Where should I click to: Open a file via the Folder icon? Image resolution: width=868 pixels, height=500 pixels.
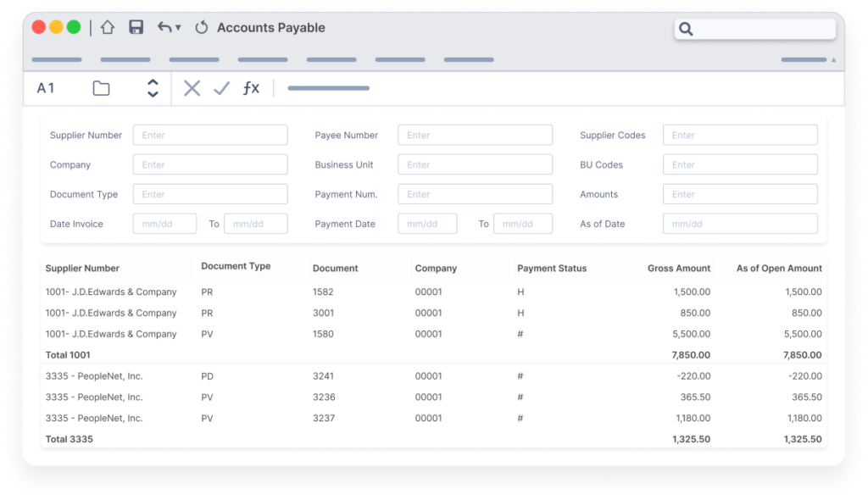(x=100, y=87)
